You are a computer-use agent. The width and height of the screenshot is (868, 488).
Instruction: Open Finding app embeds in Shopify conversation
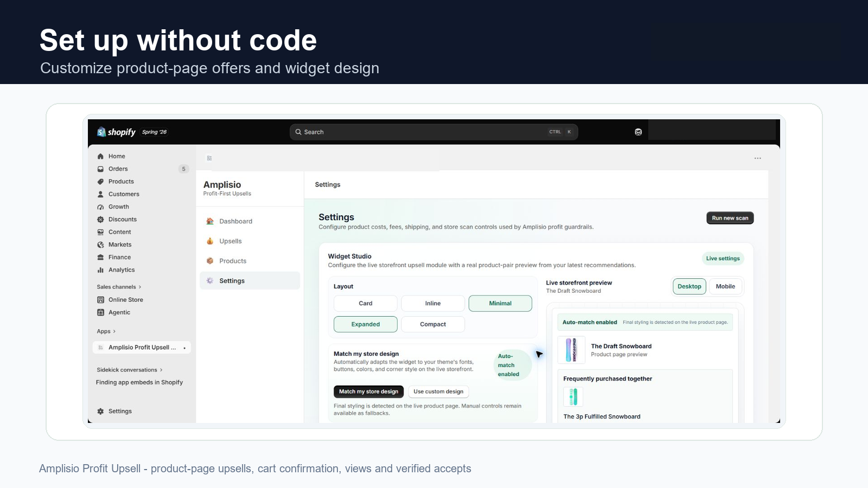[x=139, y=382]
